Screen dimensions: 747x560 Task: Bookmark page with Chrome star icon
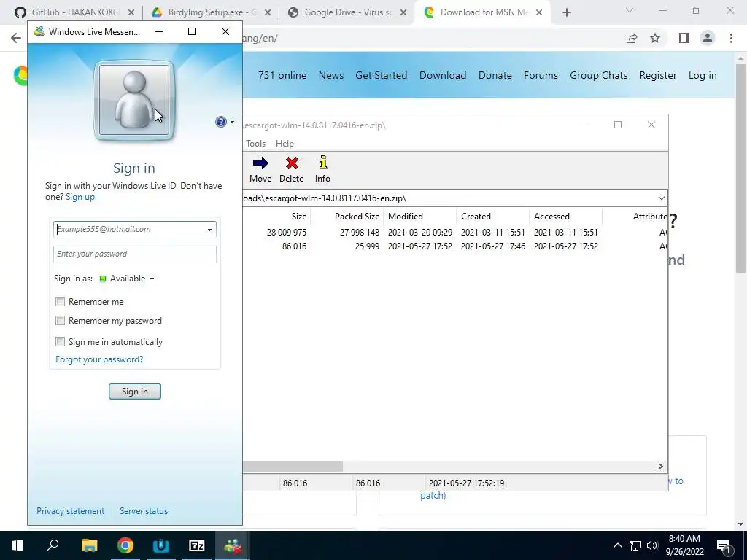point(655,38)
